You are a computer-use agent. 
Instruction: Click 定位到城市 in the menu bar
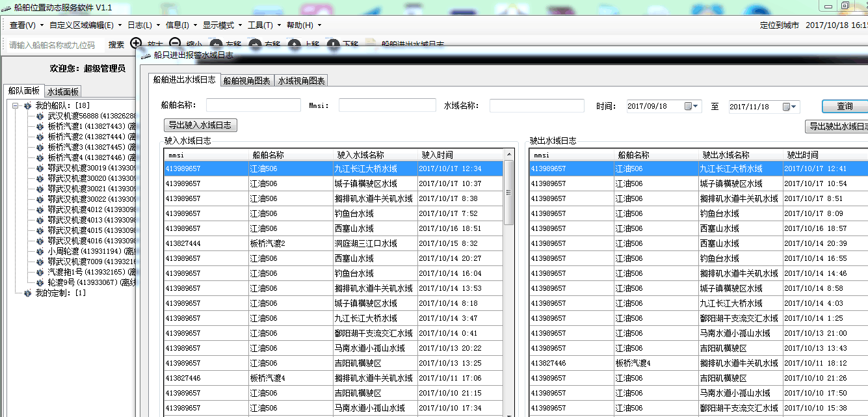point(780,25)
